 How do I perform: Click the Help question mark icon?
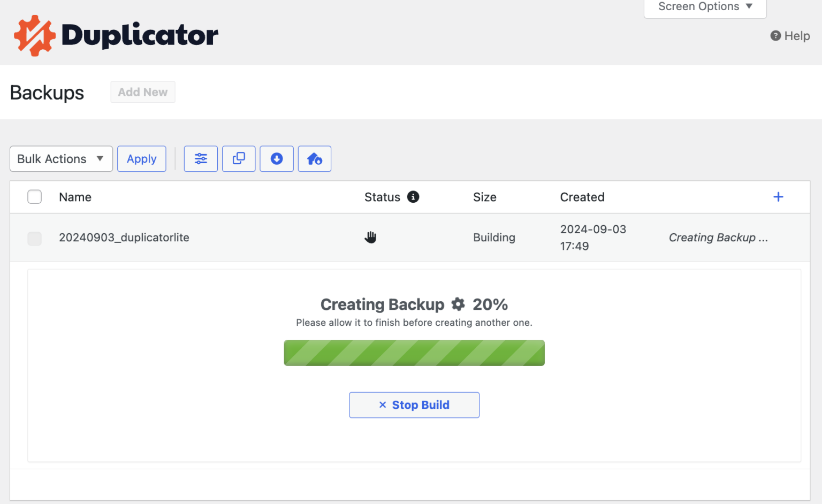pyautogui.click(x=775, y=36)
